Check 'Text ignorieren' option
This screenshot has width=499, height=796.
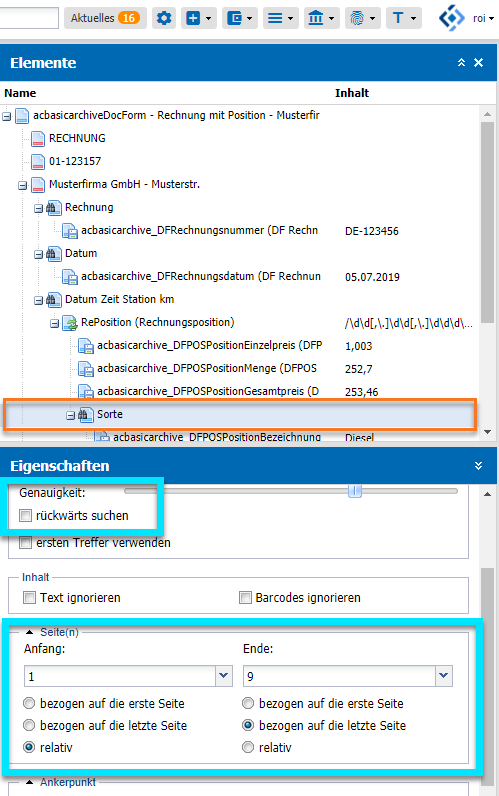29,598
